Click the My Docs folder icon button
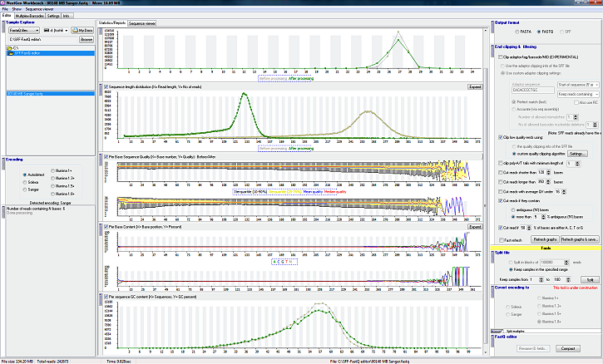603x364 pixels. 82,31
